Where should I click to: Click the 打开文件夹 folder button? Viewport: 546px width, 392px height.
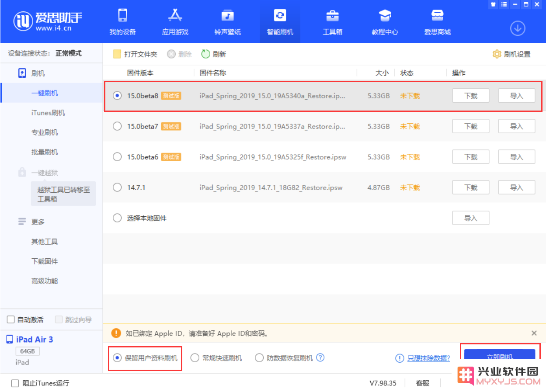coord(135,54)
